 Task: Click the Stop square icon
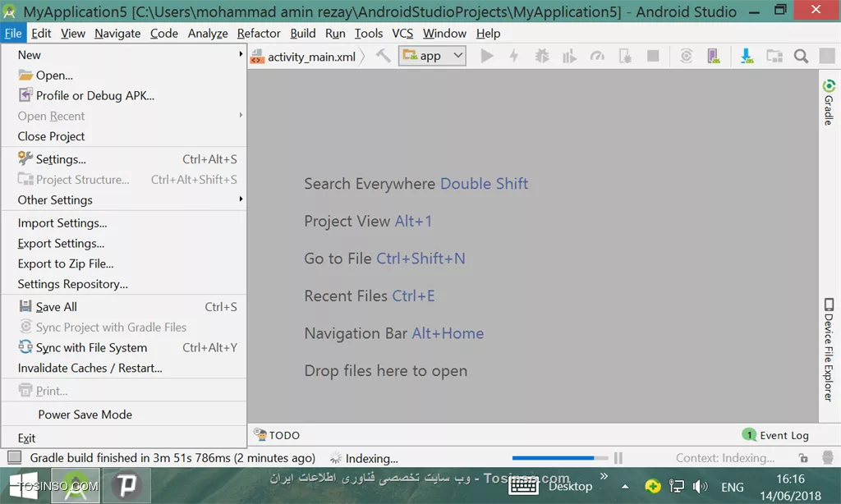click(x=653, y=56)
